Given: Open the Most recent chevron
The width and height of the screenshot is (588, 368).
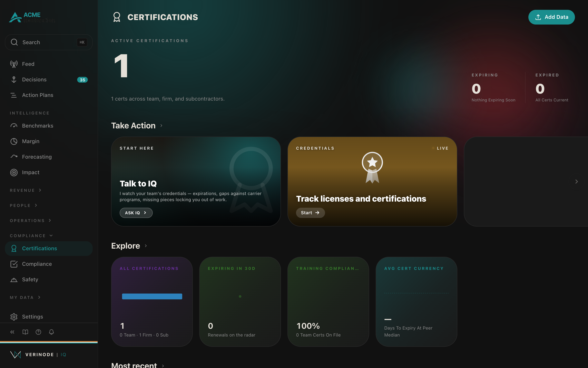Looking at the screenshot, I should coord(163,366).
